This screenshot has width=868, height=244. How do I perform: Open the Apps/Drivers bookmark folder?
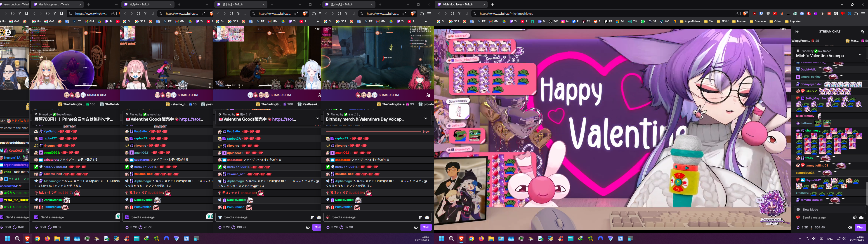tap(690, 21)
